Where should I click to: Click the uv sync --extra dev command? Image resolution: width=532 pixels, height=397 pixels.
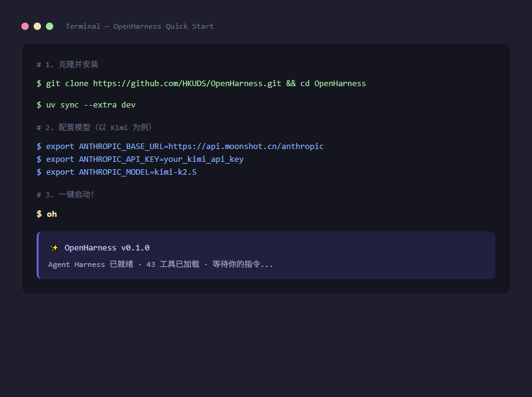(x=91, y=104)
